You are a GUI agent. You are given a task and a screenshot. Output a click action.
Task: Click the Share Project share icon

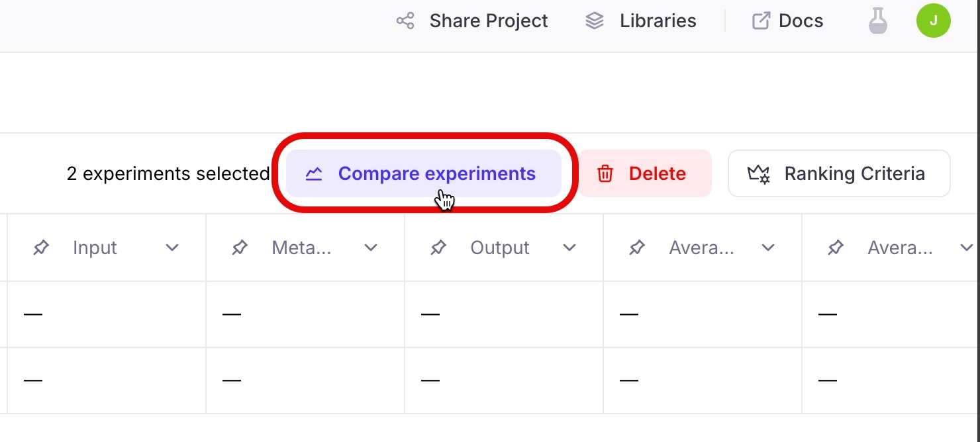click(405, 21)
